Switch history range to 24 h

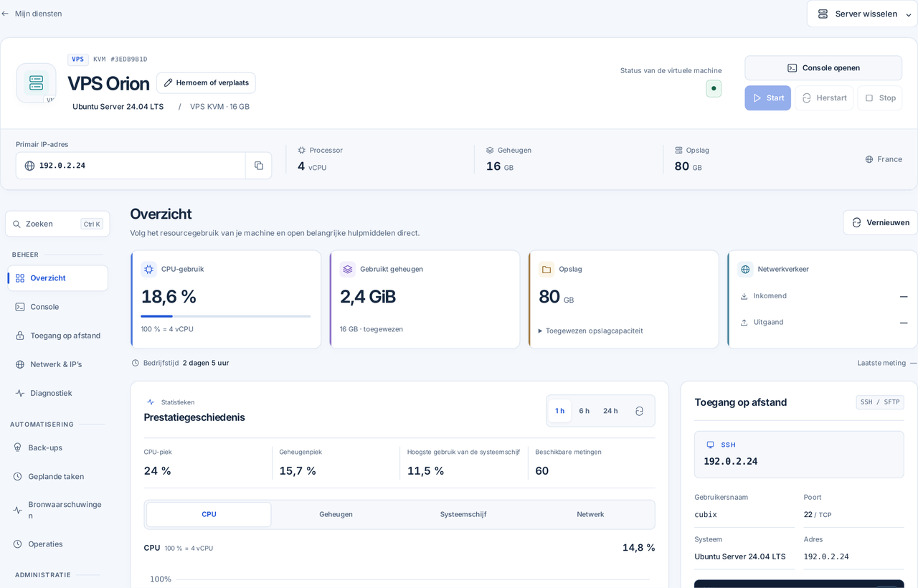point(610,411)
